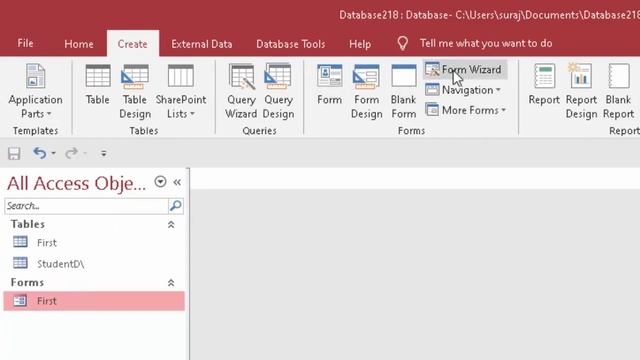
Task: Create a new Report
Action: (x=544, y=84)
